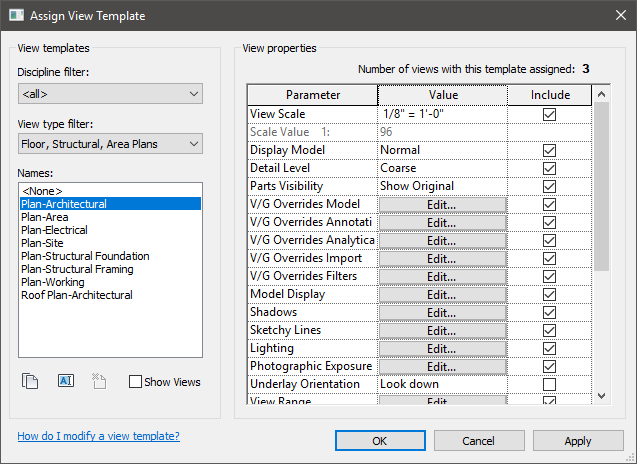Uncheck Include for Sketchy Lines
The height and width of the screenshot is (464, 637).
(549, 330)
